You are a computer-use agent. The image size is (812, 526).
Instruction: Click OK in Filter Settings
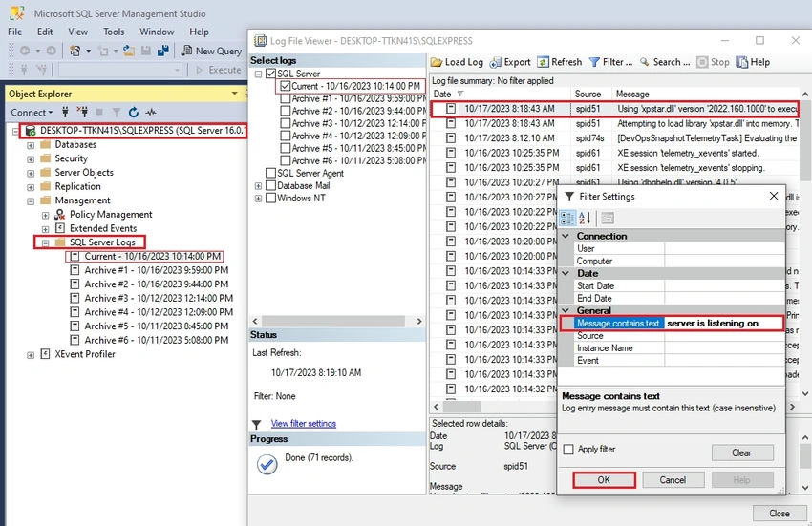(604, 480)
